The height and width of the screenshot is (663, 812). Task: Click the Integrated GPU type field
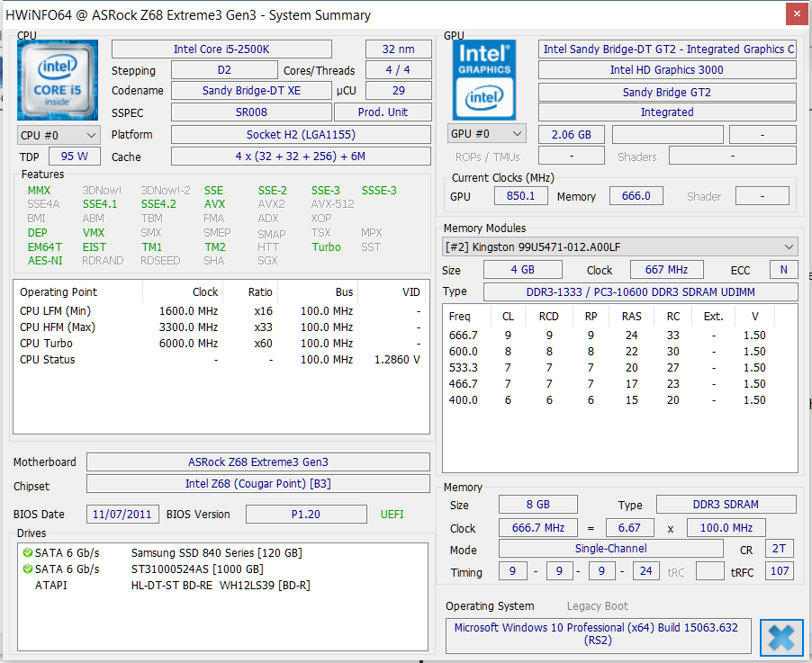(x=667, y=112)
